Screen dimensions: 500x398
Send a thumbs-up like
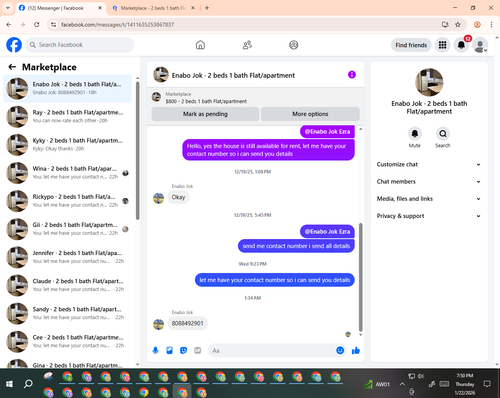point(356,350)
